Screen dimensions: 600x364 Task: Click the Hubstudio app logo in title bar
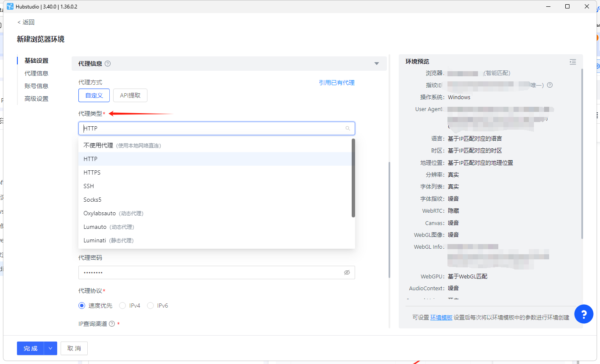coord(10,6)
